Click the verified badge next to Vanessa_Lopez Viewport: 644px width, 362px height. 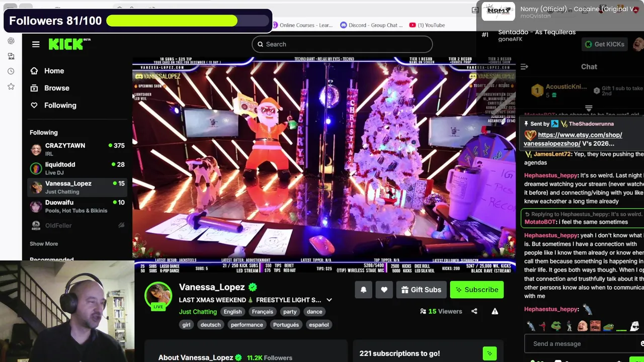(x=253, y=287)
